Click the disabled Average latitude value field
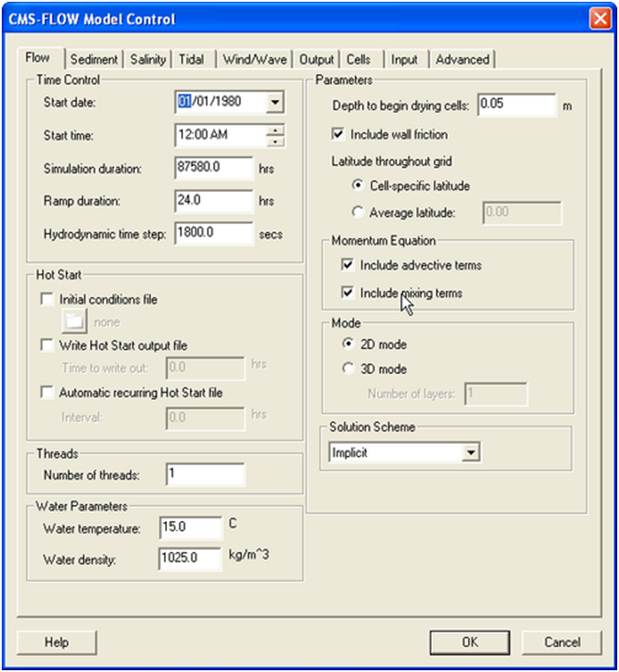The height and width of the screenshot is (672, 619). point(522,213)
